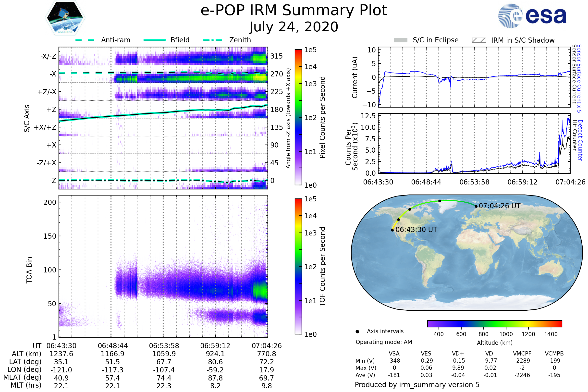Click the Pixel Counts per Second colorbar
588x392 pixels.
pyautogui.click(x=298, y=117)
